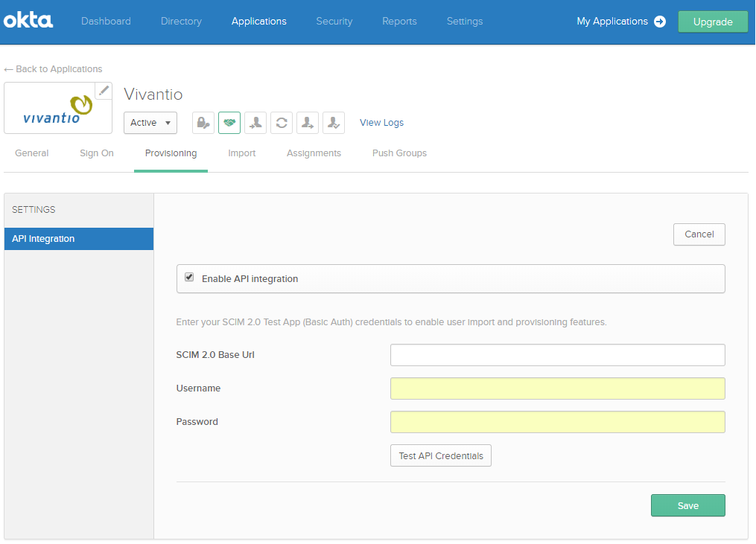Uncheck the Enable API integration checkbox
Image resolution: width=756 pixels, height=544 pixels.
click(x=189, y=278)
